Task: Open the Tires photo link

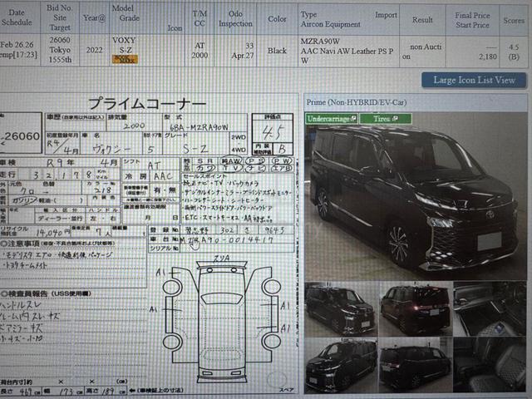Action: tap(386, 119)
